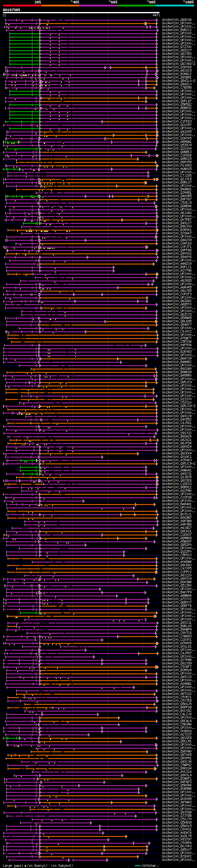The image size is (197, 868).
Task: Click the UniRef100_Q6NRE3 entry
Action: [x=176, y=152]
